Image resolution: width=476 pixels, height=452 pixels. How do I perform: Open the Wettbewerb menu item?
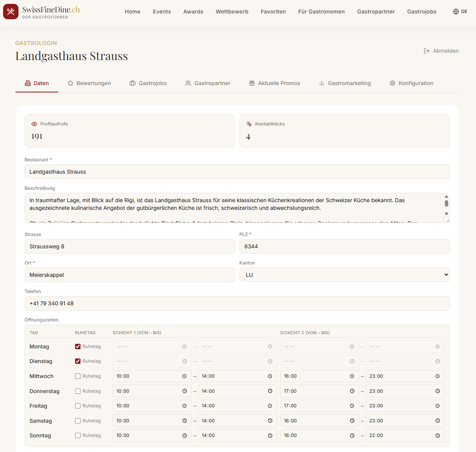click(x=232, y=12)
